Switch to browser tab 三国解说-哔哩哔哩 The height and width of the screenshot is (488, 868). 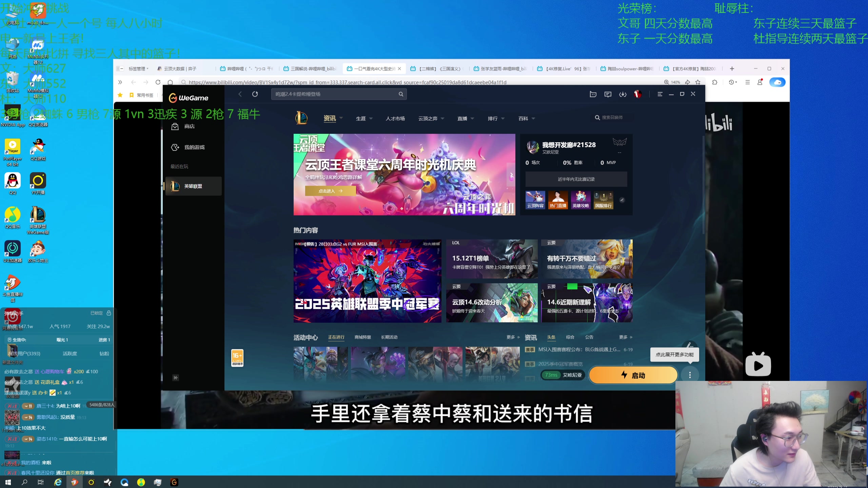310,69
